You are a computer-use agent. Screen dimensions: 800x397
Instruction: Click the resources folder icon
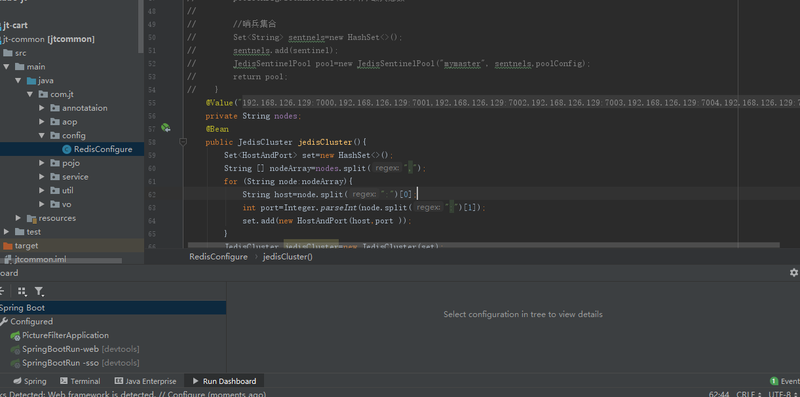tap(32, 218)
